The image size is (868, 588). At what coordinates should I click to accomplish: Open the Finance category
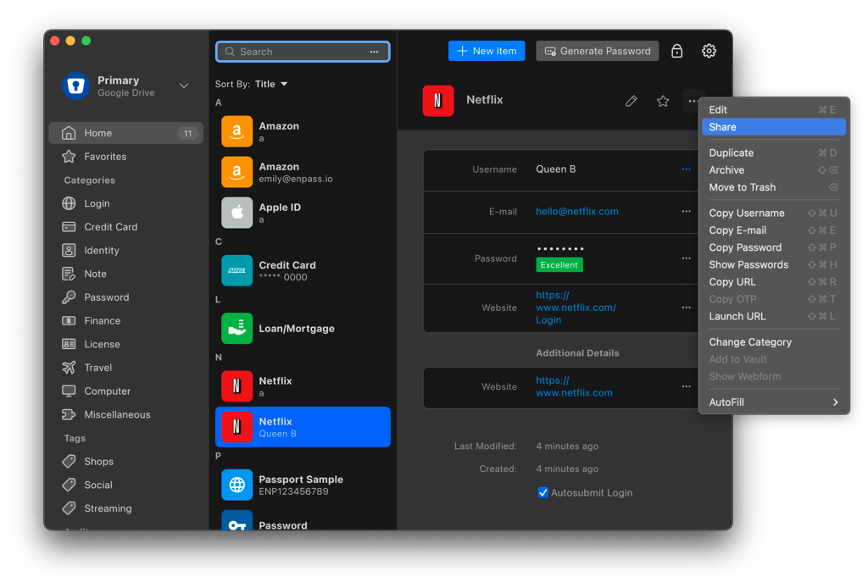pos(126,321)
